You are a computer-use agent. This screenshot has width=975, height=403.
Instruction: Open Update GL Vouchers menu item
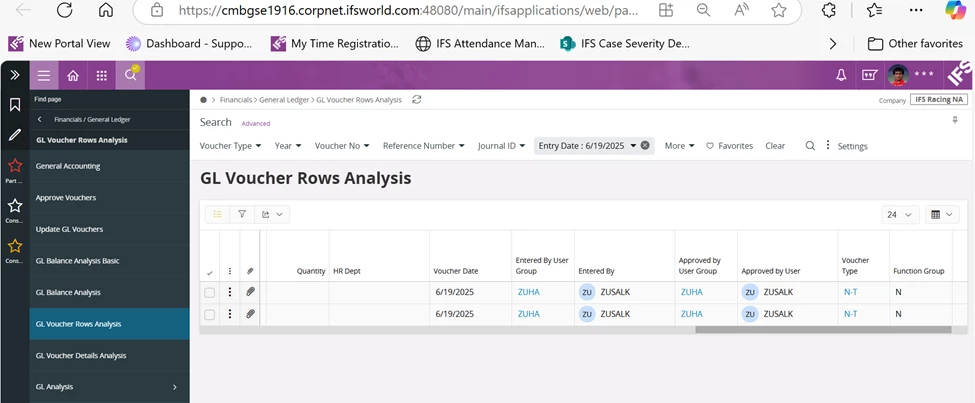[x=109, y=229]
